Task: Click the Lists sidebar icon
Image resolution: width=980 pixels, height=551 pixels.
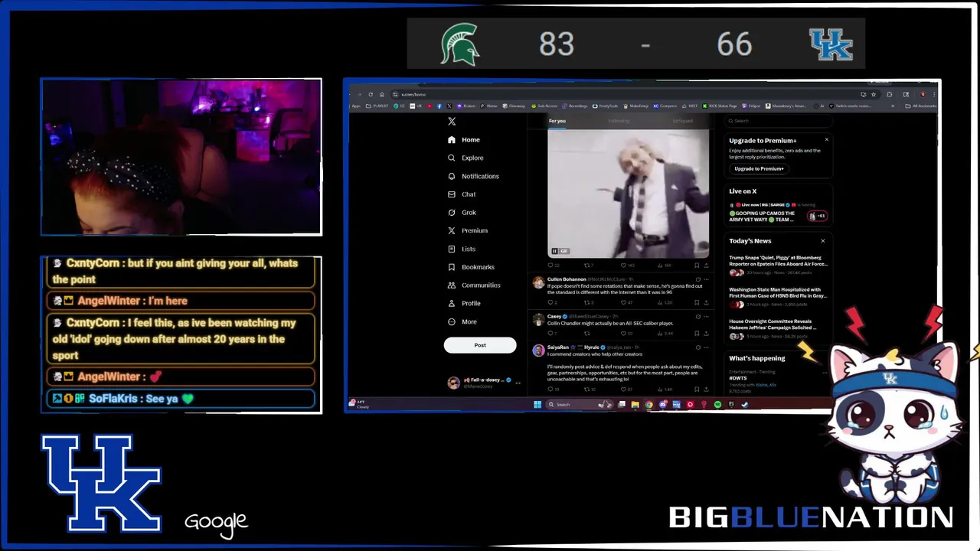Action: (452, 249)
